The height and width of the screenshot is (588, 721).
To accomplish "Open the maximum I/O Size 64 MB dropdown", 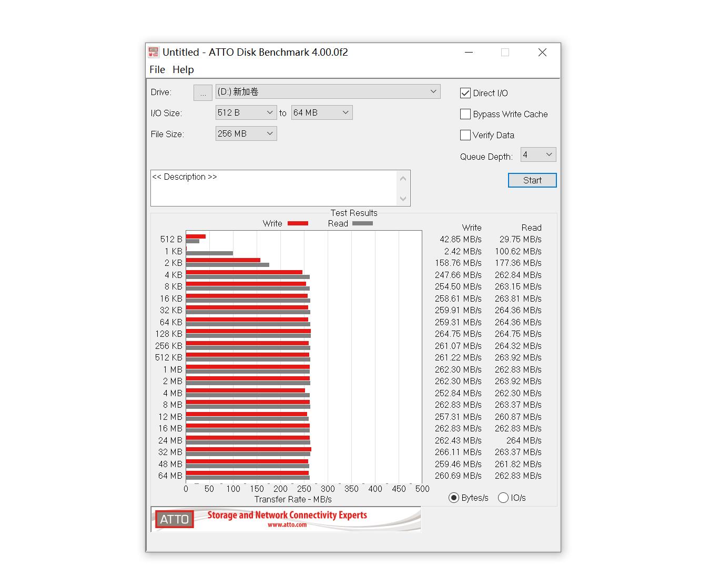I will (x=322, y=112).
